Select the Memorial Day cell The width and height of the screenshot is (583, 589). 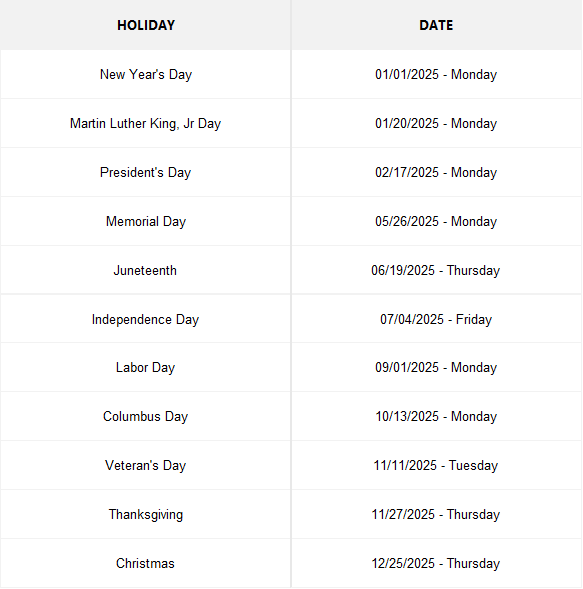point(146,221)
